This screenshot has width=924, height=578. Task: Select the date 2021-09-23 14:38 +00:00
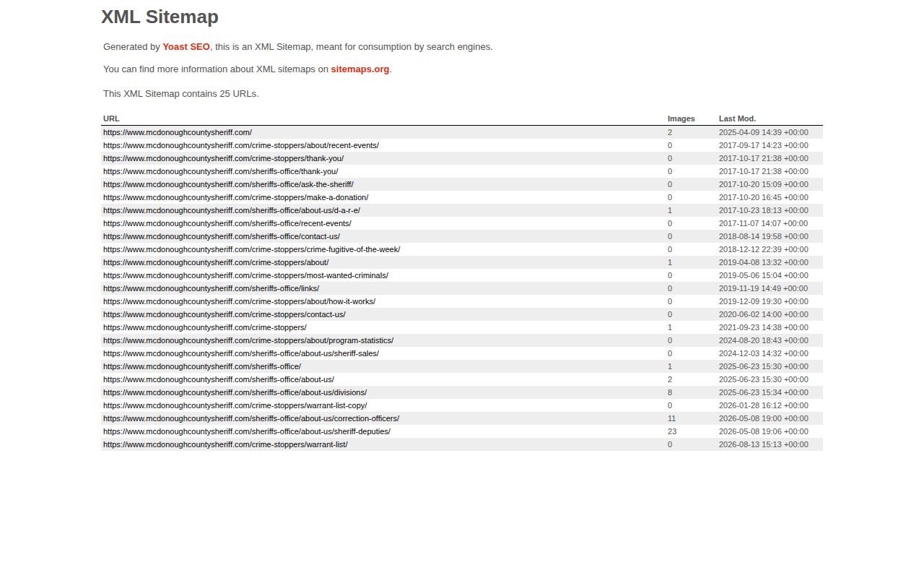(x=764, y=327)
